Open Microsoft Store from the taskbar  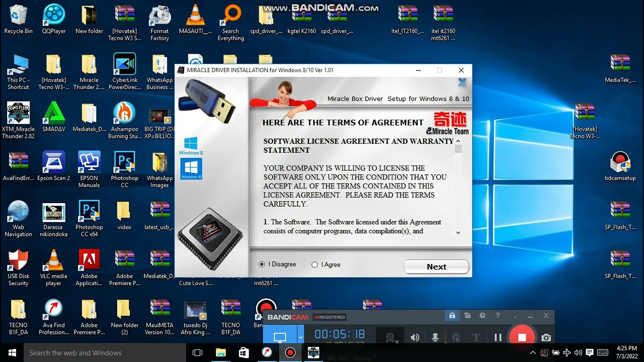(244, 352)
